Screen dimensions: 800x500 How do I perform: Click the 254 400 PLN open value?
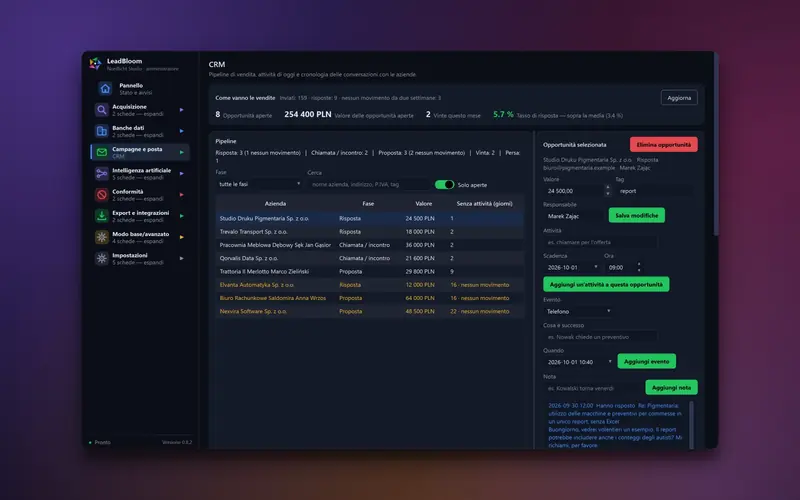tap(308, 114)
